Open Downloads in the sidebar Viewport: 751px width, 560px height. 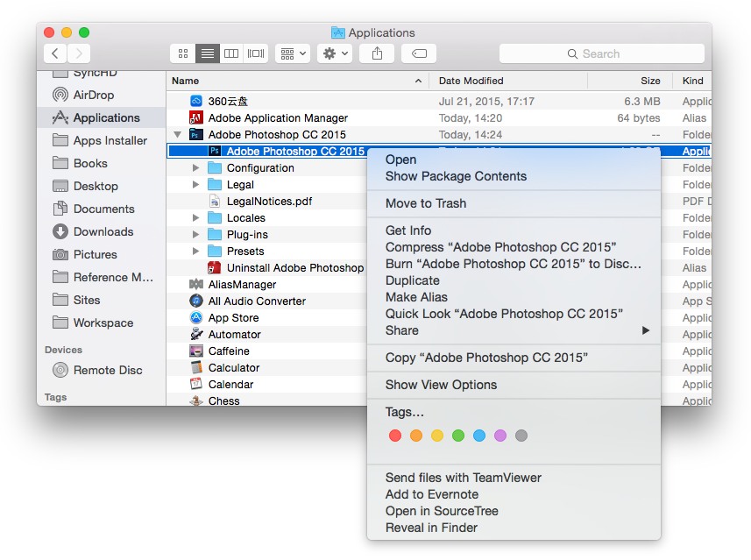pyautogui.click(x=102, y=231)
